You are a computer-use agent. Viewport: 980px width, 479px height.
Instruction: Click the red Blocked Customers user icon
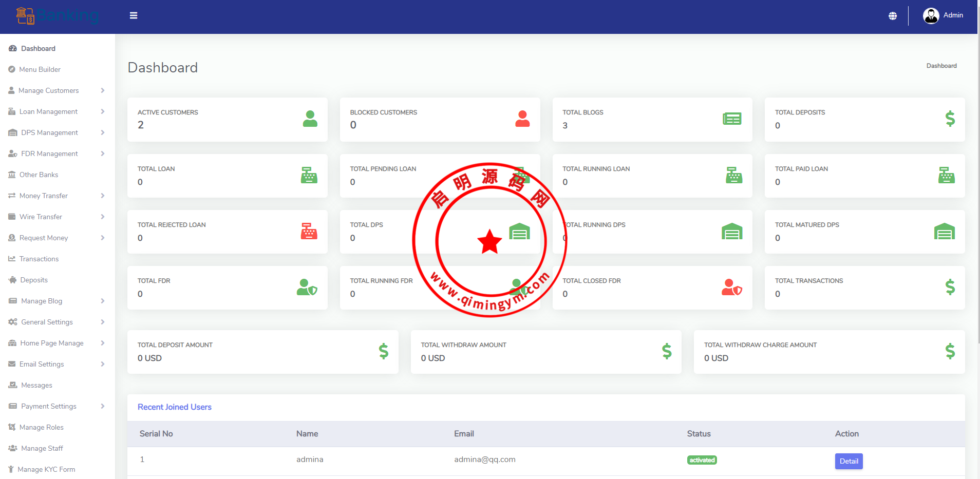pos(522,119)
